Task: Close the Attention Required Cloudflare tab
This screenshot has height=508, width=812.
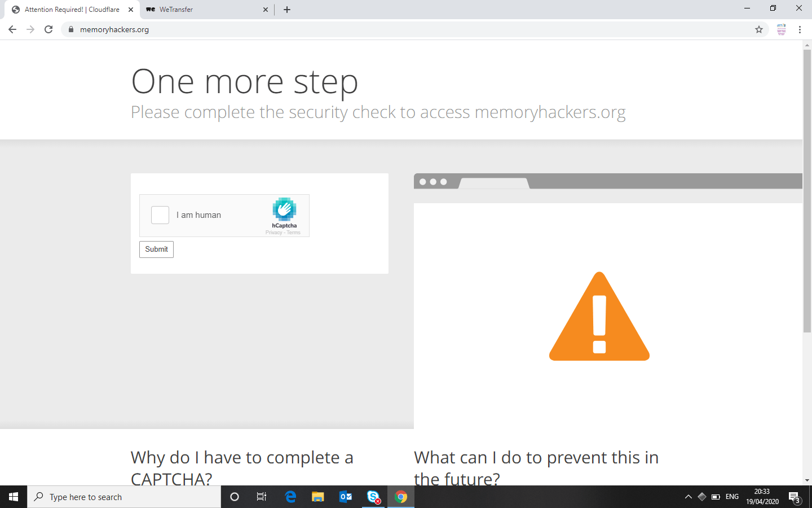Action: coord(131,10)
